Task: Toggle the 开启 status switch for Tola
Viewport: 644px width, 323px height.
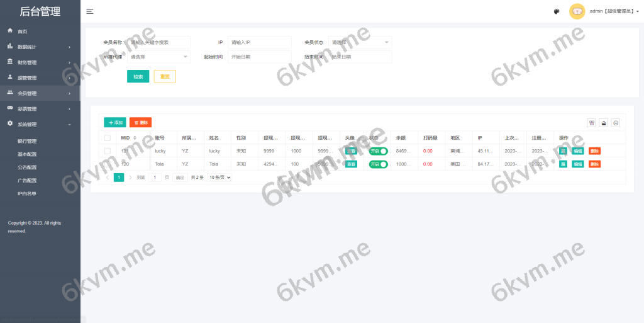Action: (378, 164)
